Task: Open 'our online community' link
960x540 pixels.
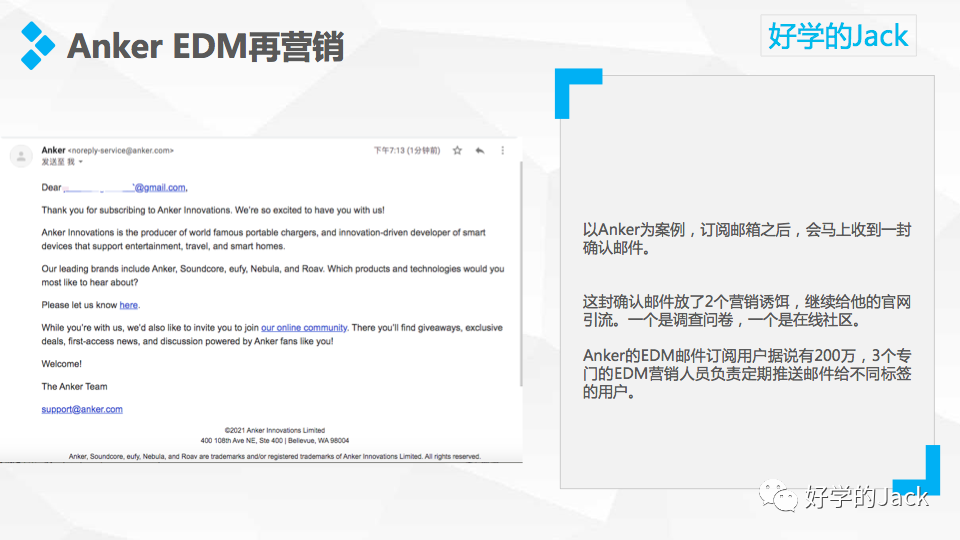Action: pos(304,328)
